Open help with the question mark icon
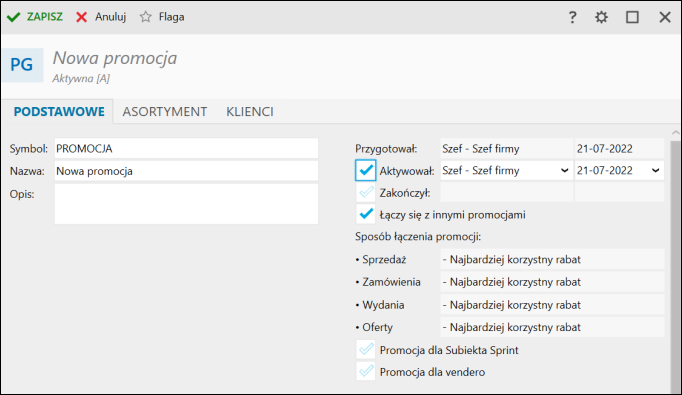 point(572,17)
